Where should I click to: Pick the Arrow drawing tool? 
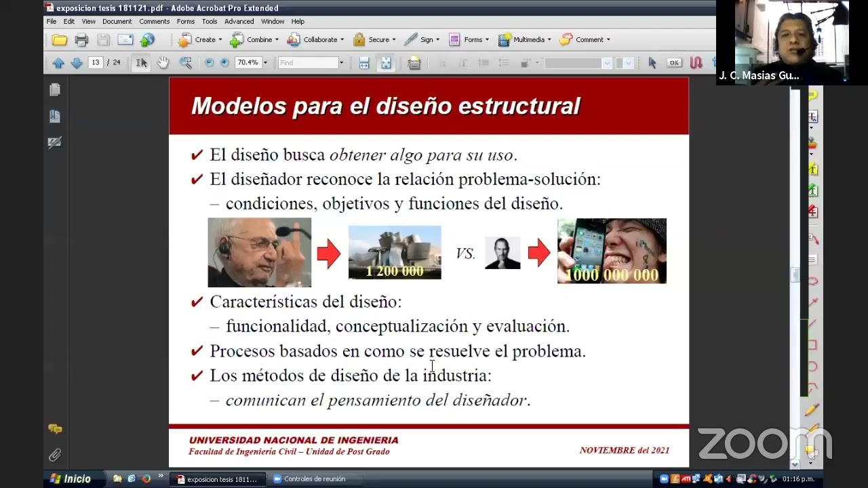point(812,302)
